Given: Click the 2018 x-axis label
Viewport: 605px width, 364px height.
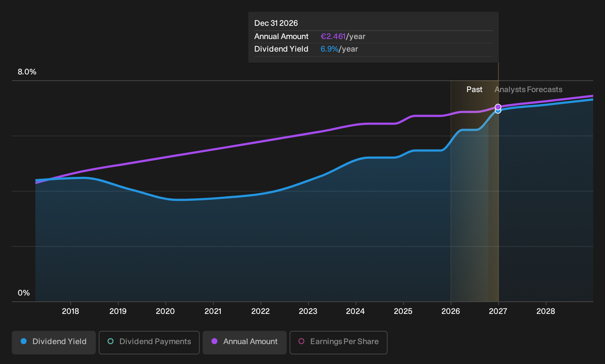Looking at the screenshot, I should click(x=70, y=311).
